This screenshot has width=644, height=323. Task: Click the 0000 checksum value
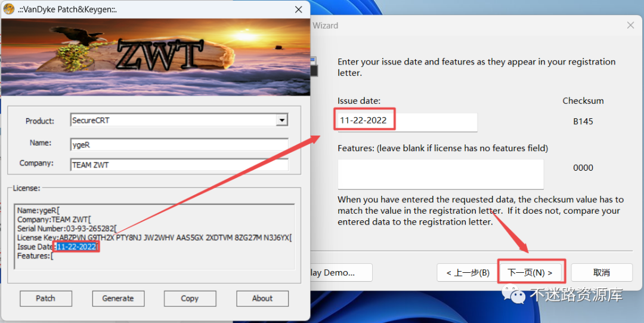pos(583,168)
